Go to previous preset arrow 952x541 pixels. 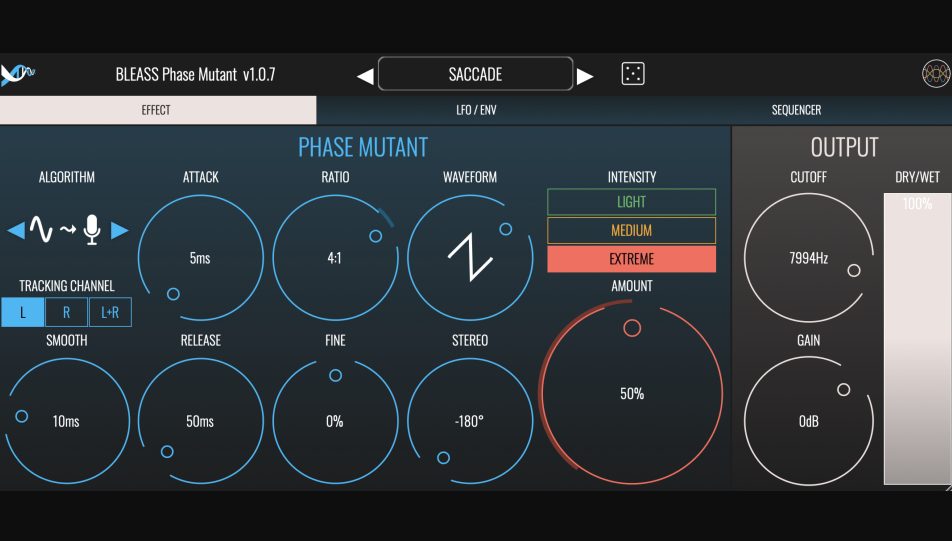coord(365,77)
